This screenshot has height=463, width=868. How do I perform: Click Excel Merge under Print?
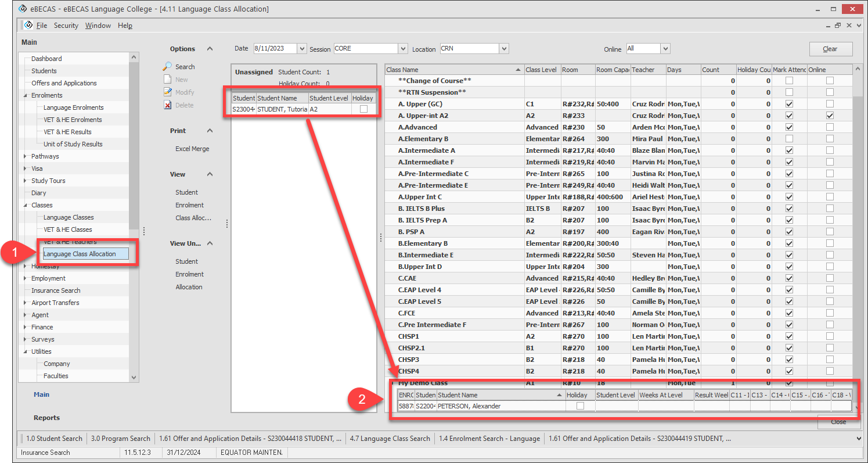[192, 149]
